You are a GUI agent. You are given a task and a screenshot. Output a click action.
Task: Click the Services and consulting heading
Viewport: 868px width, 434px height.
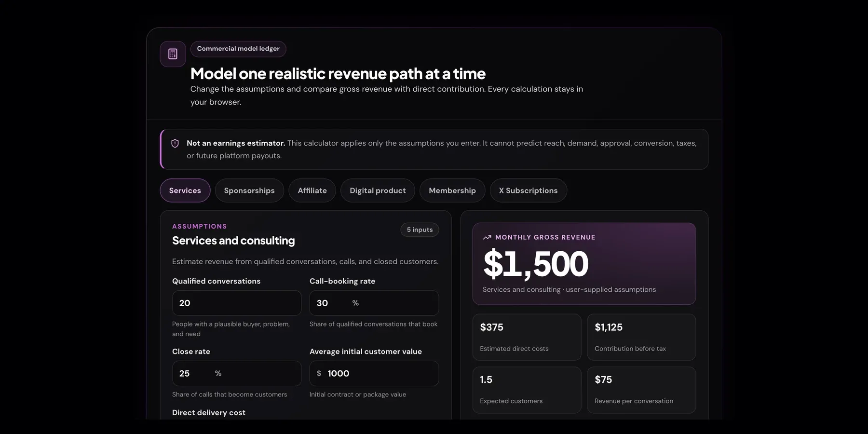pyautogui.click(x=233, y=241)
